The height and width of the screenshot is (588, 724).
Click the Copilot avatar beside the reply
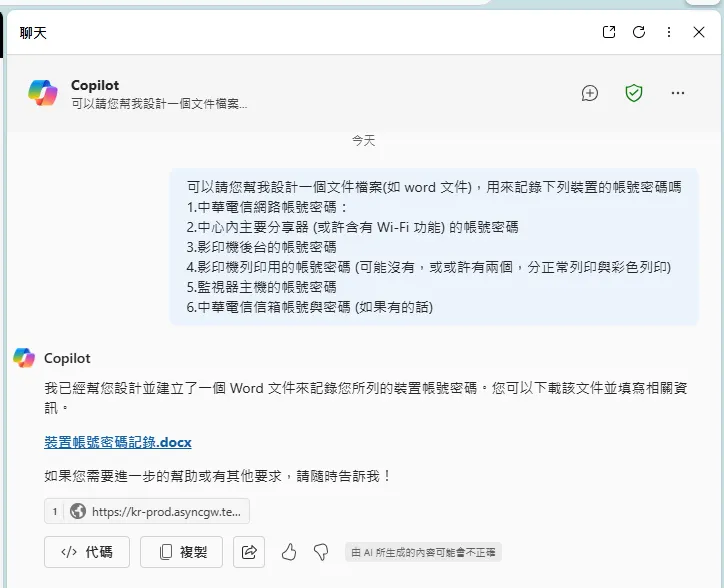(x=24, y=358)
